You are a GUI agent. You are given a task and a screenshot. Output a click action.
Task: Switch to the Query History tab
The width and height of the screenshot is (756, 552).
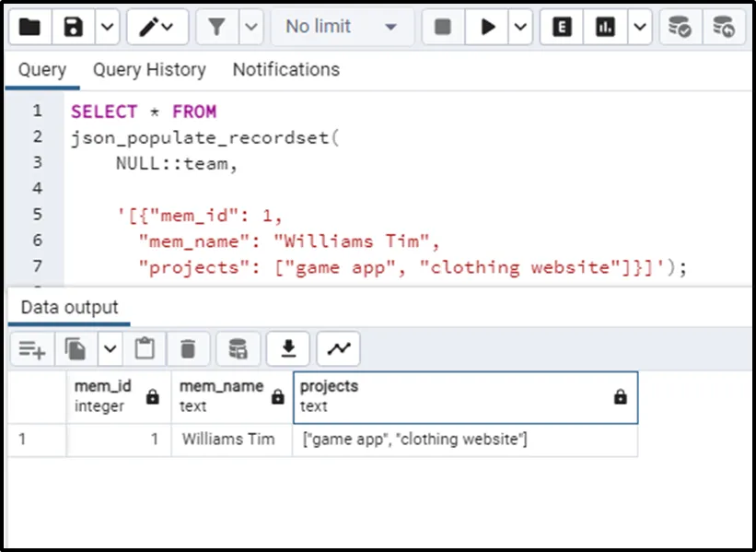(149, 70)
